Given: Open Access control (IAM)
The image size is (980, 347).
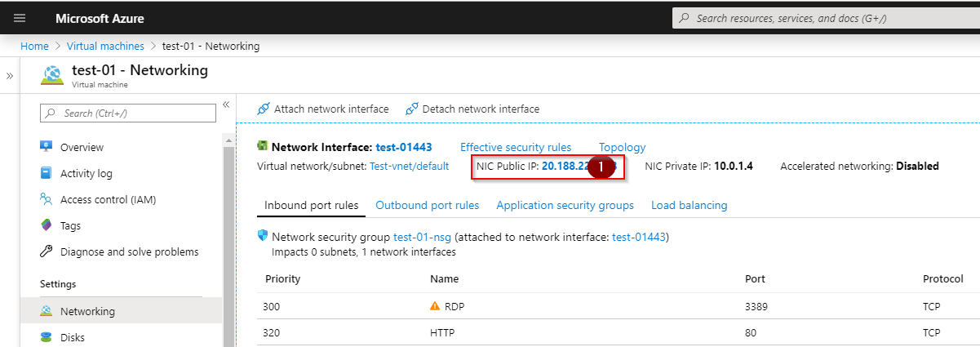Looking at the screenshot, I should point(108,199).
